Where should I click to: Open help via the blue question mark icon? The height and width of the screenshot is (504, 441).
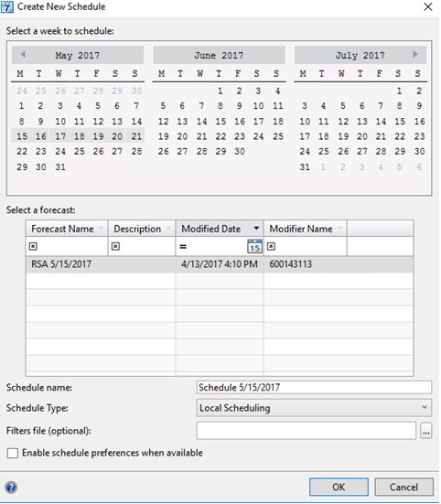(x=11, y=488)
